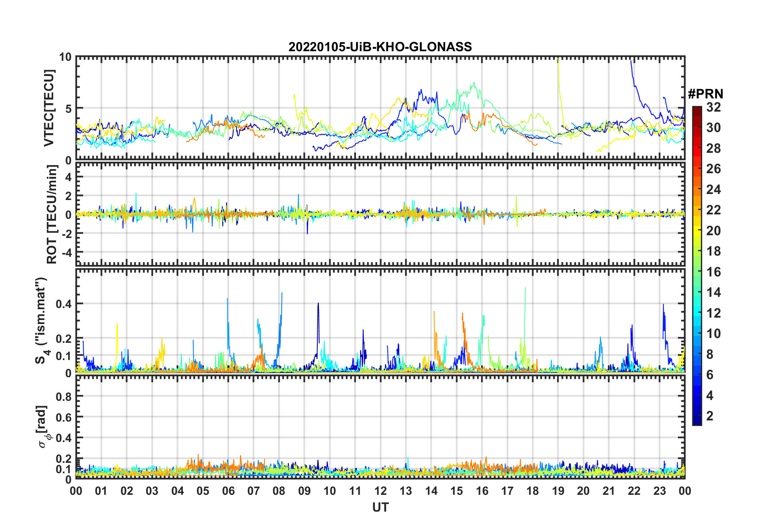
Task: Click x-axis tick label 06
Action: coord(228,491)
